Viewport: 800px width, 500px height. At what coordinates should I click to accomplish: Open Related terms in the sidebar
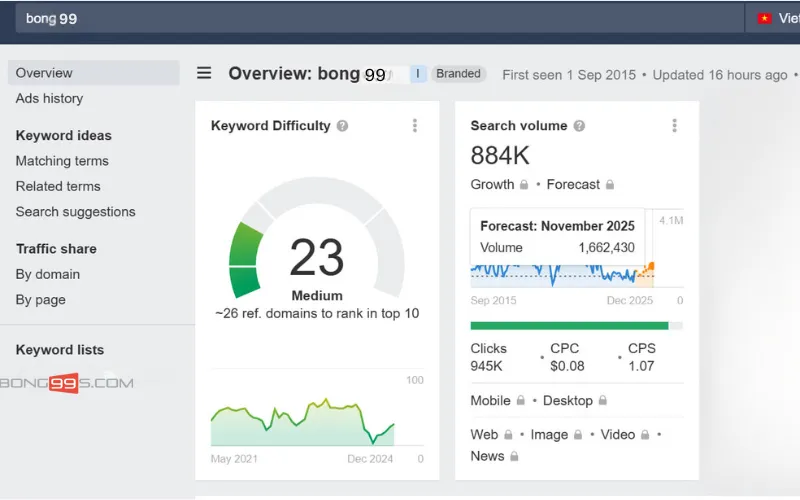(x=58, y=187)
